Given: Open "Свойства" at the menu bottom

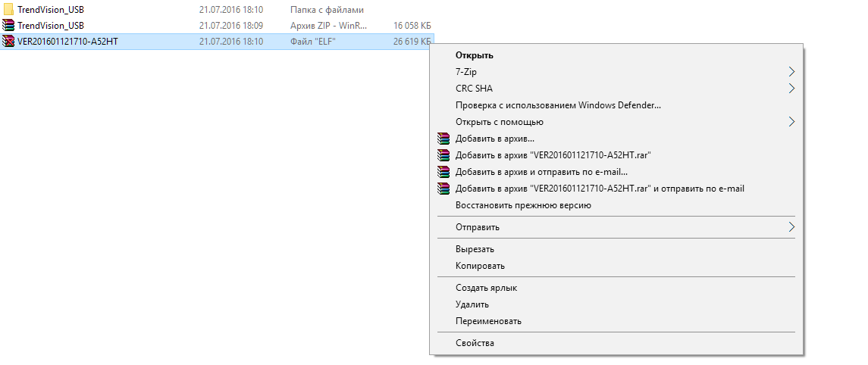Looking at the screenshot, I should pyautogui.click(x=475, y=343).
